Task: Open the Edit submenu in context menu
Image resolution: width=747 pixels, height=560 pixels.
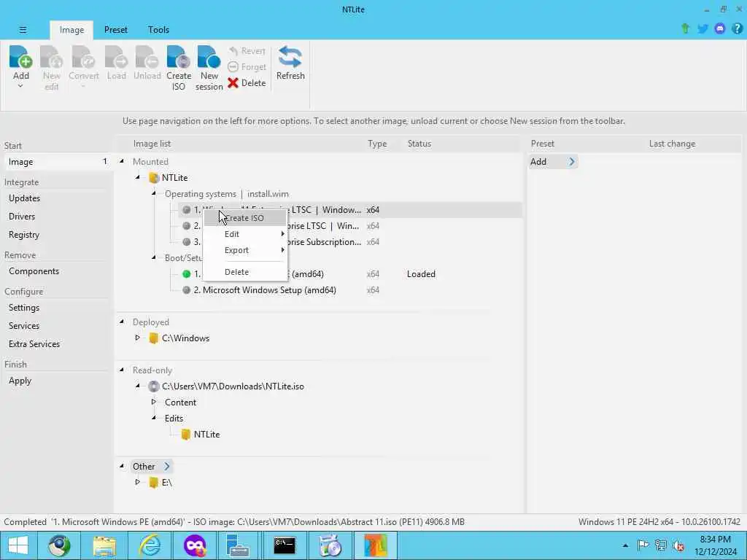Action: [x=245, y=234]
